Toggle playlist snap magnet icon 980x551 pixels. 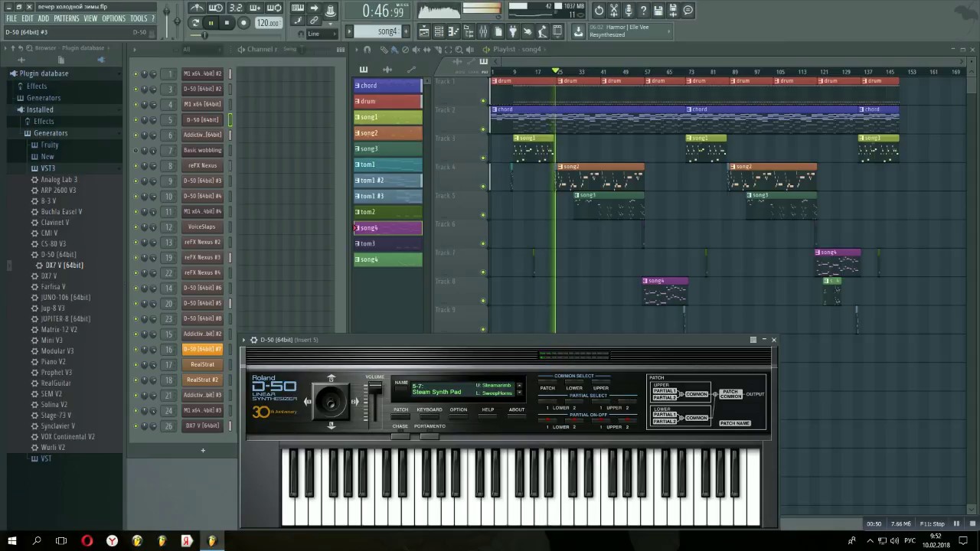tap(367, 49)
